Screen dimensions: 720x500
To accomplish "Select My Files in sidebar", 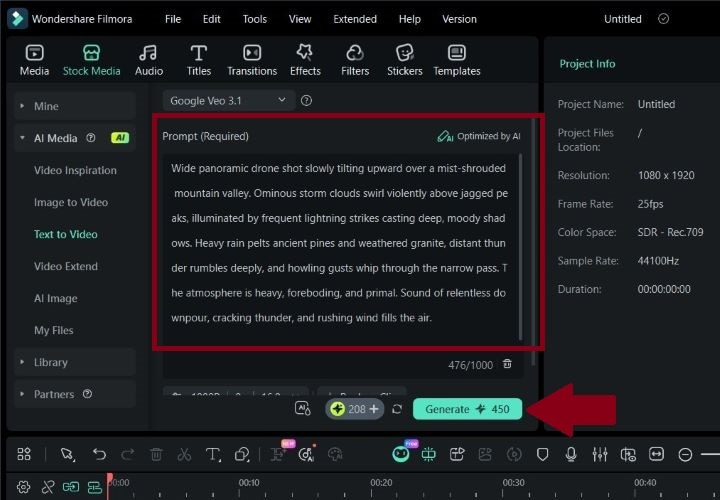I will click(x=53, y=330).
